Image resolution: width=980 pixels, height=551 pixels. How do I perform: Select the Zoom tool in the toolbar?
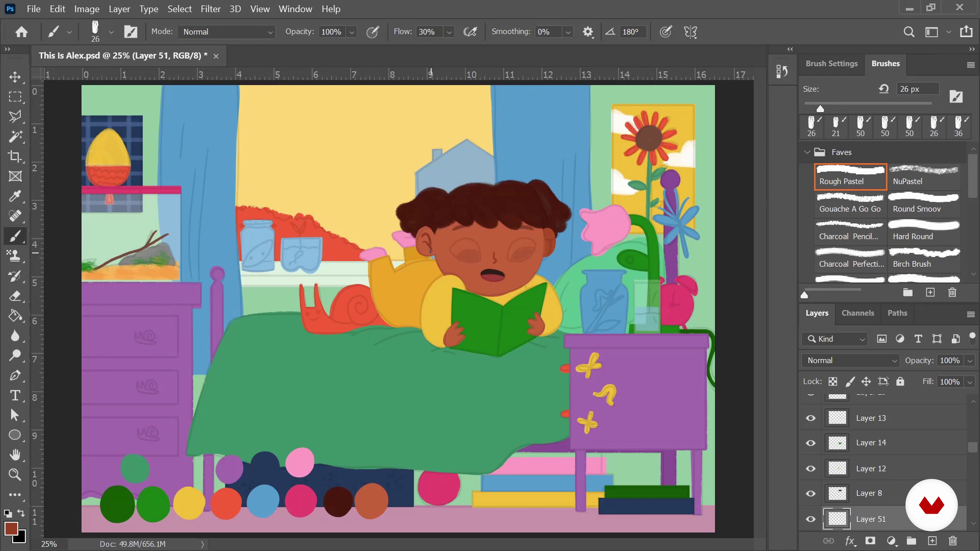15,474
